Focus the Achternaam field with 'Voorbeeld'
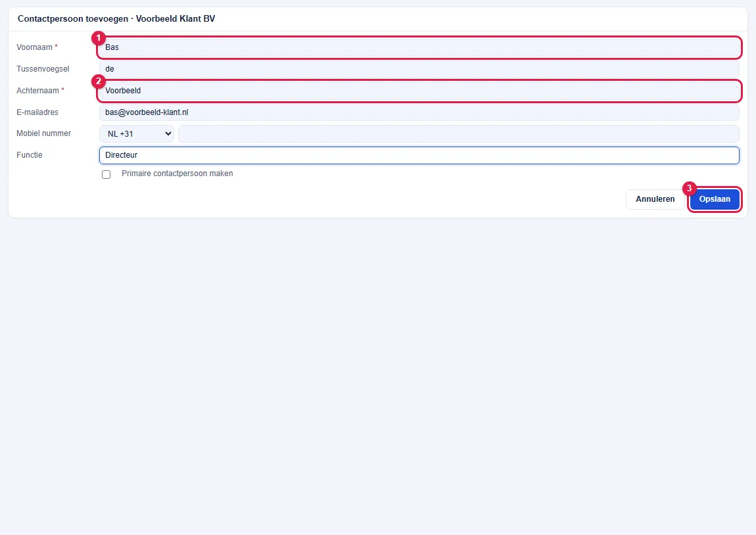 click(419, 91)
